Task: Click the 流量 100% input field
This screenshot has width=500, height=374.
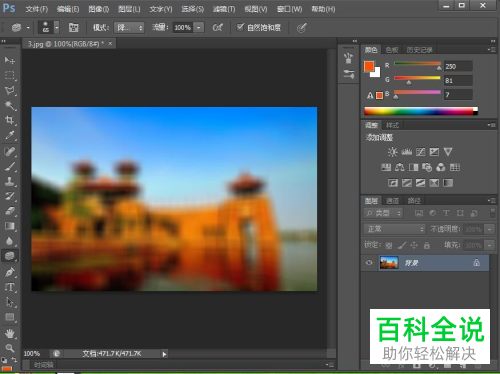Action: pyautogui.click(x=183, y=27)
